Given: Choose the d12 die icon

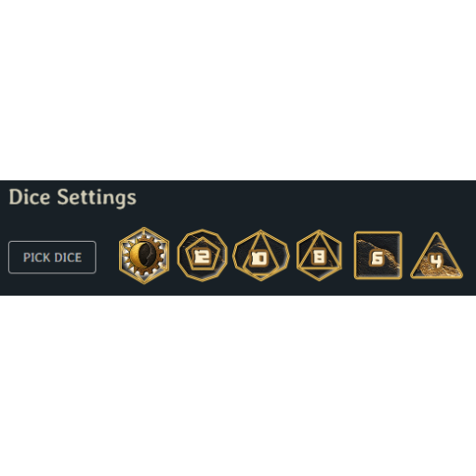Looking at the screenshot, I should pyautogui.click(x=203, y=256).
